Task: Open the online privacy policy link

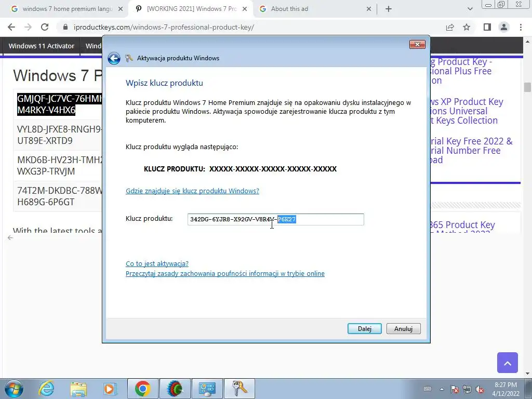Action: coord(225,273)
